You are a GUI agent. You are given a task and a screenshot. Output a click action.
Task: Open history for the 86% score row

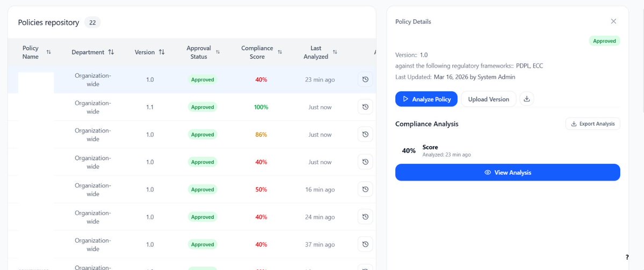(365, 134)
